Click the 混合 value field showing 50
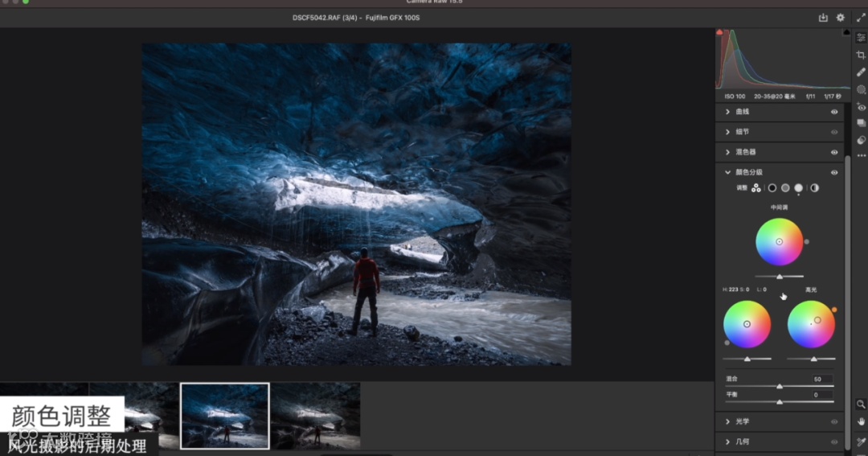 (x=822, y=379)
